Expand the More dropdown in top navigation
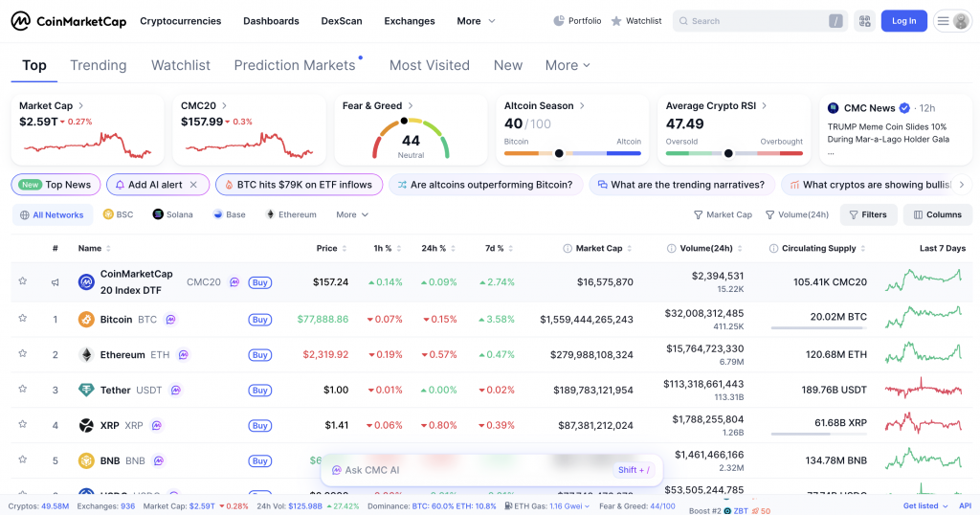The width and height of the screenshot is (980, 515). pyautogui.click(x=476, y=21)
